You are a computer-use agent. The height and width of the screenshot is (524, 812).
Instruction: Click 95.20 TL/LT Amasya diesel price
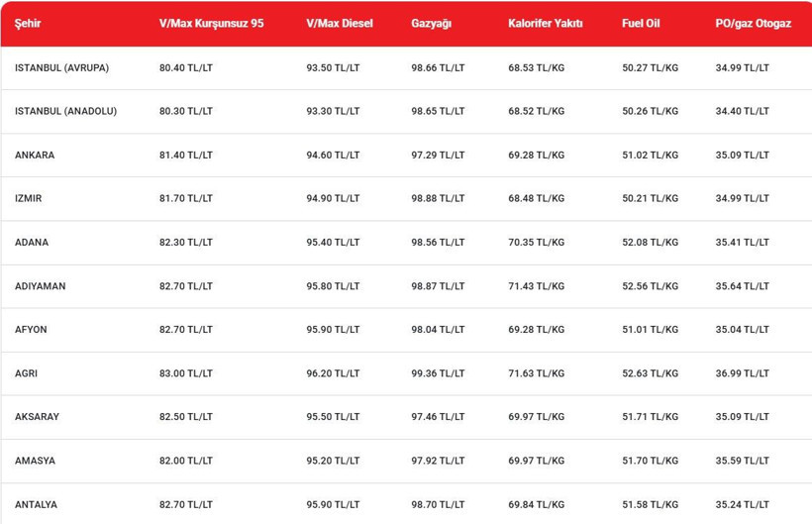[333, 461]
